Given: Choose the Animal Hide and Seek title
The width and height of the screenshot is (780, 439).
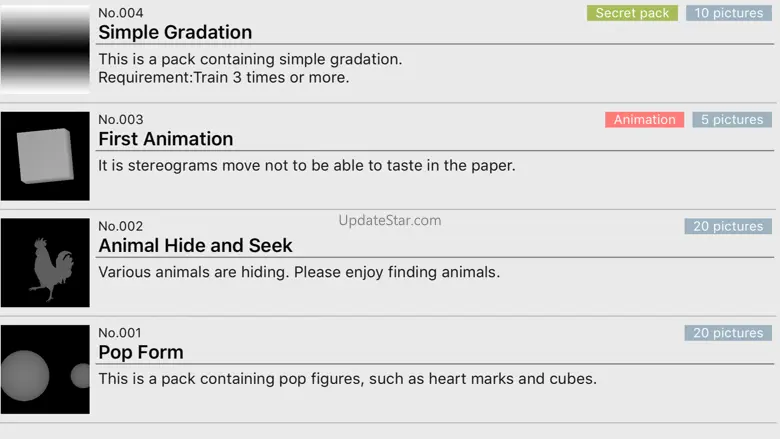Looking at the screenshot, I should [195, 246].
